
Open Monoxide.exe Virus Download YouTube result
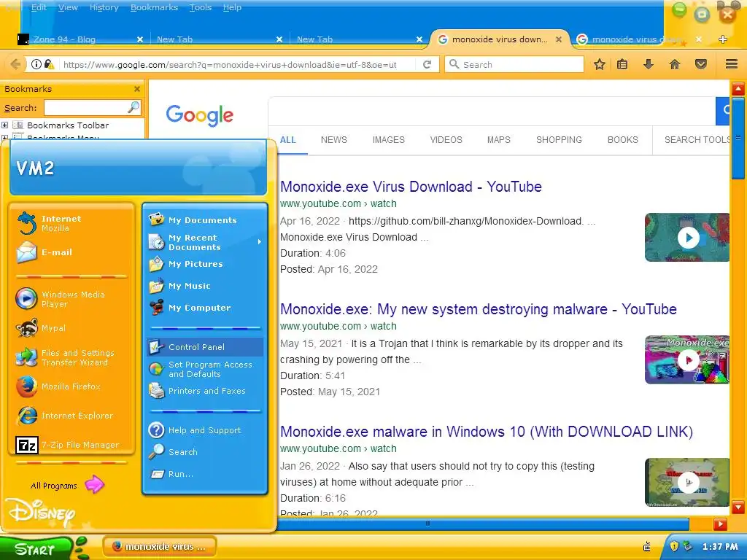coord(411,187)
